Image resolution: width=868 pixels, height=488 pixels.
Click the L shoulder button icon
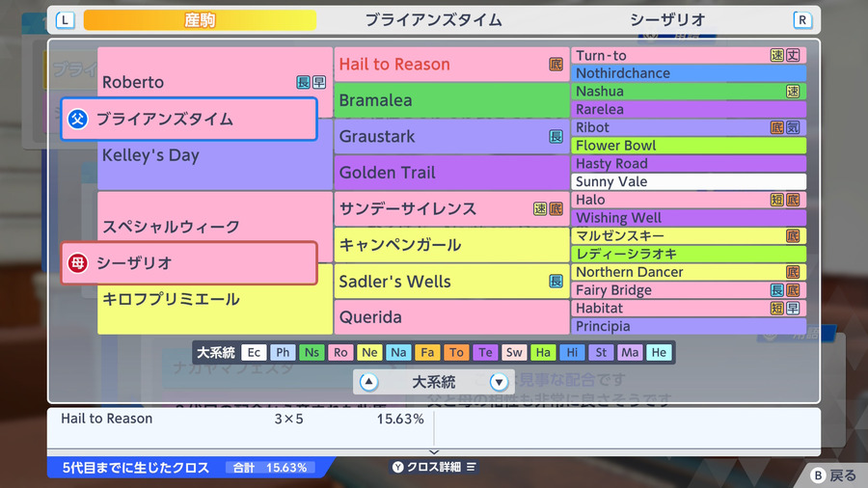[x=66, y=20]
